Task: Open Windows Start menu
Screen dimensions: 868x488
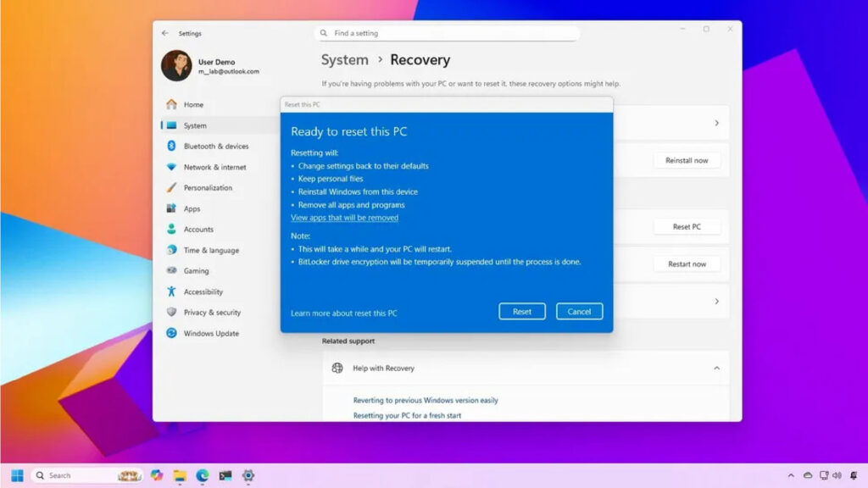Action: (x=17, y=475)
